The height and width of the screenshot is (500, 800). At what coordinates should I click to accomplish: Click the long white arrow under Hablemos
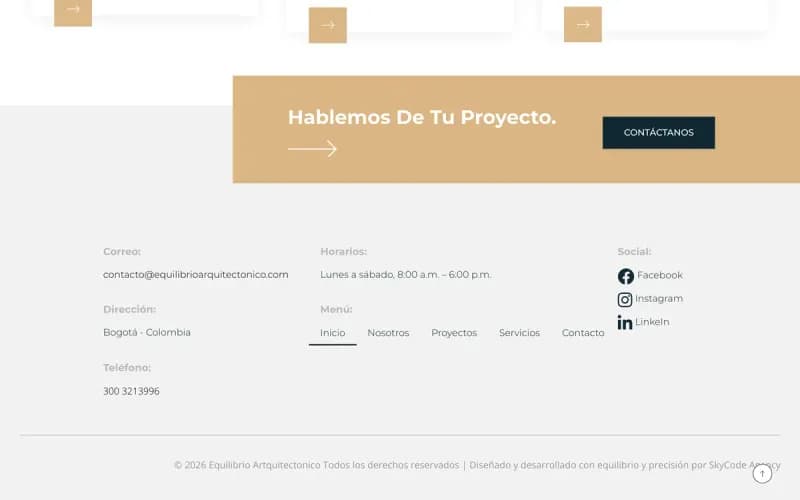click(x=312, y=148)
